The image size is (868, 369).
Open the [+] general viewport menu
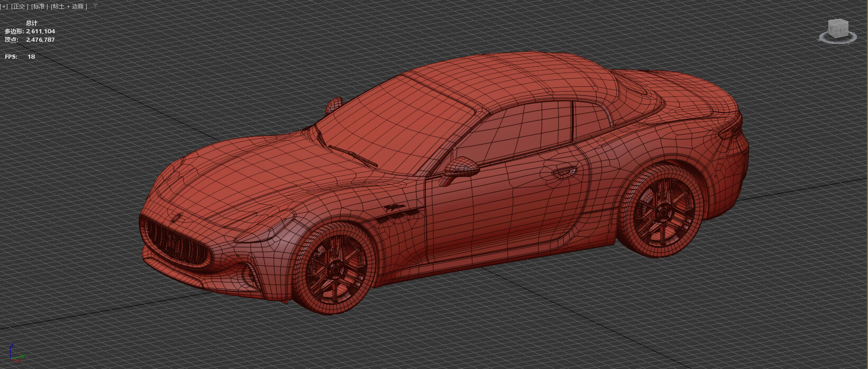[4, 6]
